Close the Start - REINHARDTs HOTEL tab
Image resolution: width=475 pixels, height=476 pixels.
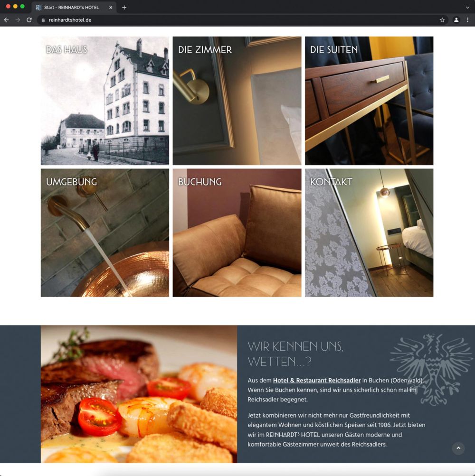pyautogui.click(x=110, y=7)
